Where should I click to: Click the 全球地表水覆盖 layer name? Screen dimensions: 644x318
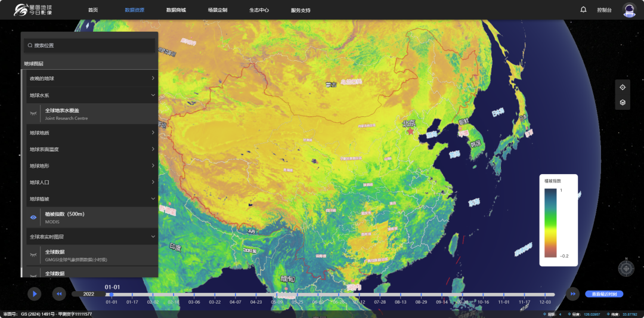[62, 110]
